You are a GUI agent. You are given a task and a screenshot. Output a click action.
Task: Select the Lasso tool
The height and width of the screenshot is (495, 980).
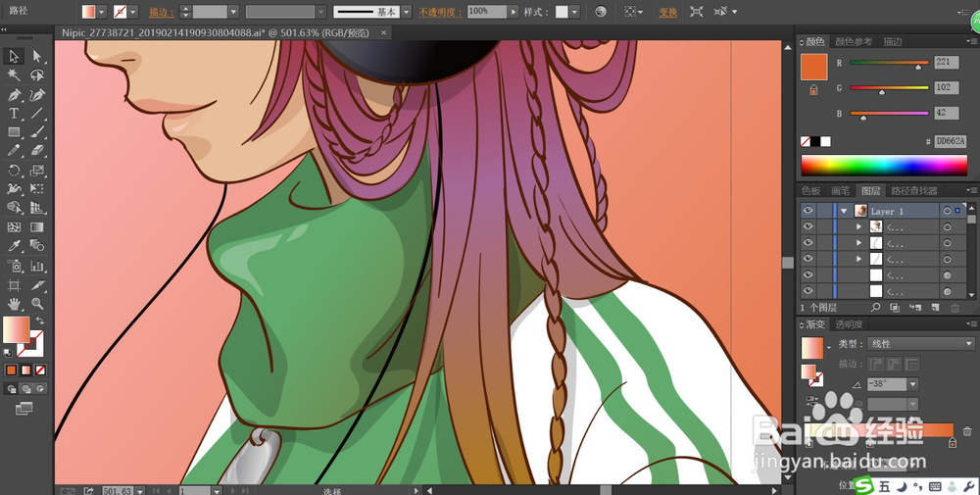coord(37,75)
